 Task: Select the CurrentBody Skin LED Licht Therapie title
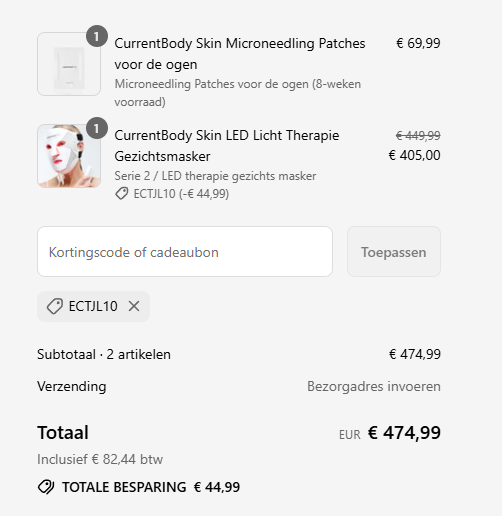point(227,146)
